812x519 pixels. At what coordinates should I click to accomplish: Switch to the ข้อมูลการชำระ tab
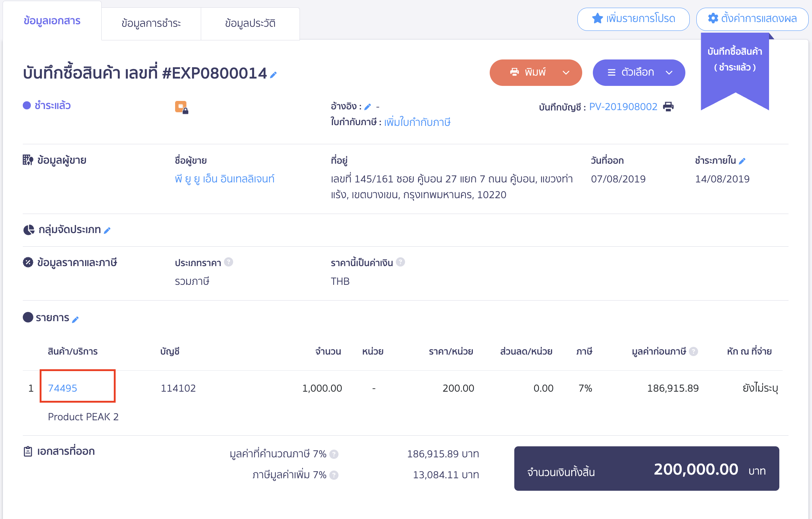[x=151, y=23]
